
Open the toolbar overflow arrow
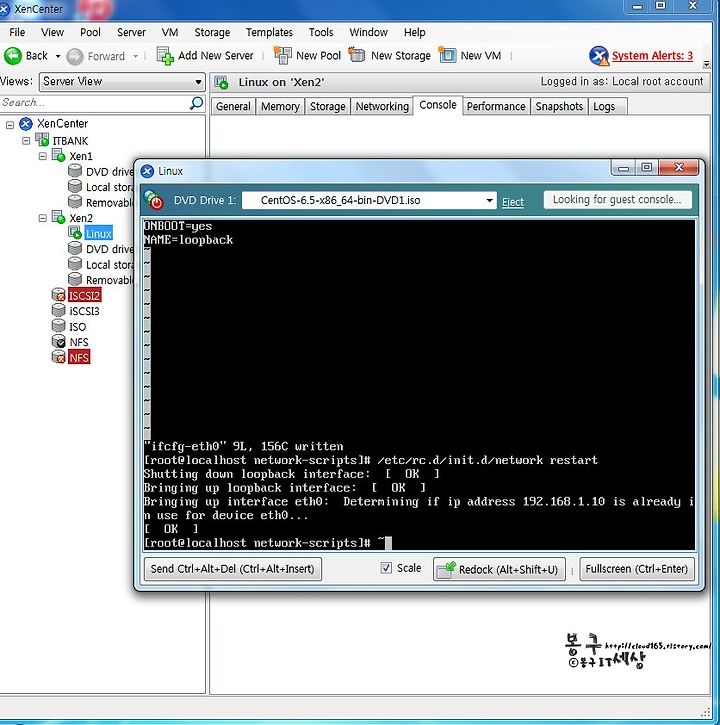706,64
